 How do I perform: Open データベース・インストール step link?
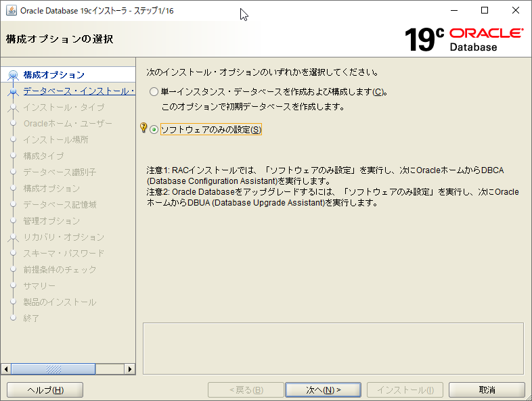coord(79,91)
